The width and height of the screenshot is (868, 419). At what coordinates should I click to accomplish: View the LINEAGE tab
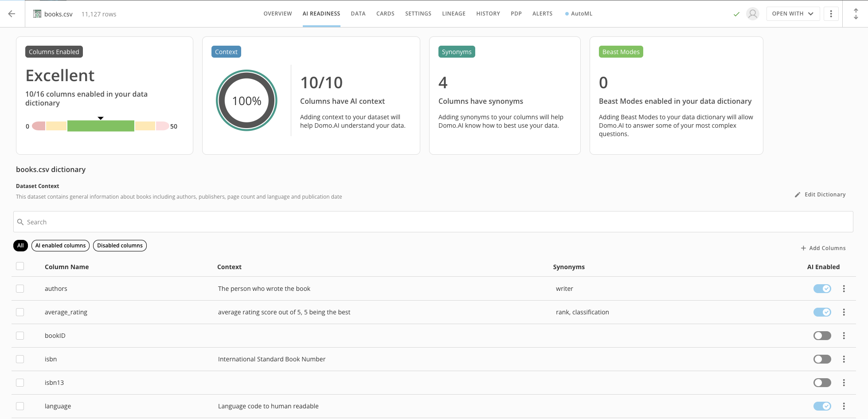click(x=454, y=14)
